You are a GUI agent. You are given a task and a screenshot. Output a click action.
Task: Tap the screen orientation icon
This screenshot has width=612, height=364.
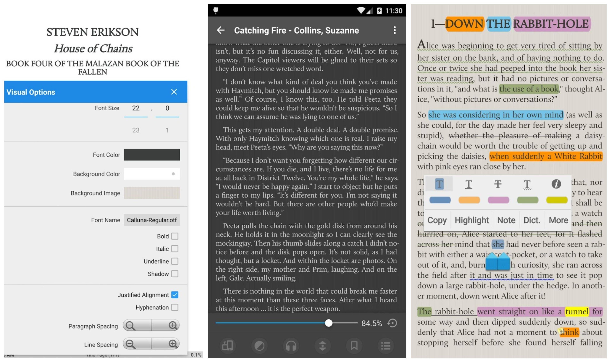227,346
